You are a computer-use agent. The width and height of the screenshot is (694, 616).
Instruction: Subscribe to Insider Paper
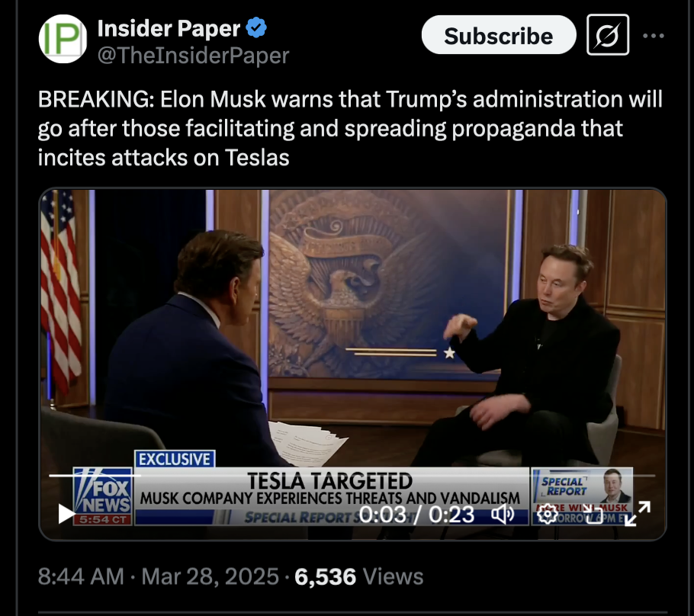(x=499, y=35)
